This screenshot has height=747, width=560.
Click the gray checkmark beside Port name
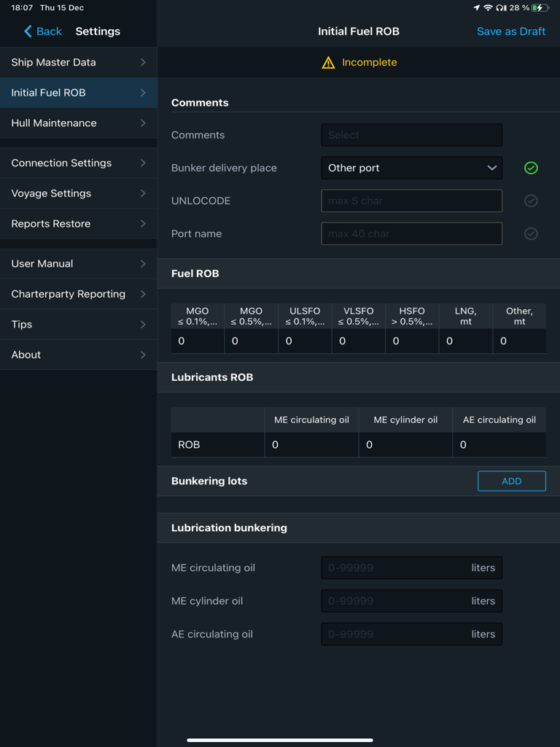pyautogui.click(x=531, y=233)
